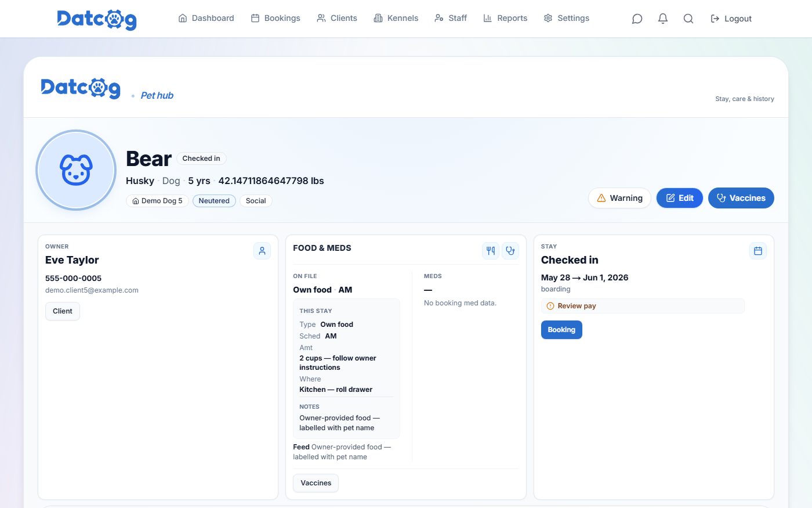Screen dimensions: 812x508
Task: Click the Vaccines button in Food & Meds
Action: click(x=316, y=483)
